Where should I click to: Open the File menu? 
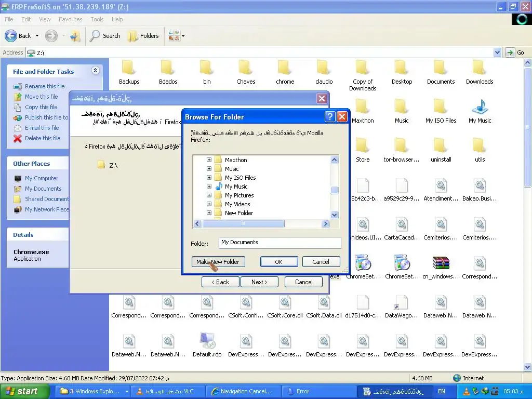(9, 19)
